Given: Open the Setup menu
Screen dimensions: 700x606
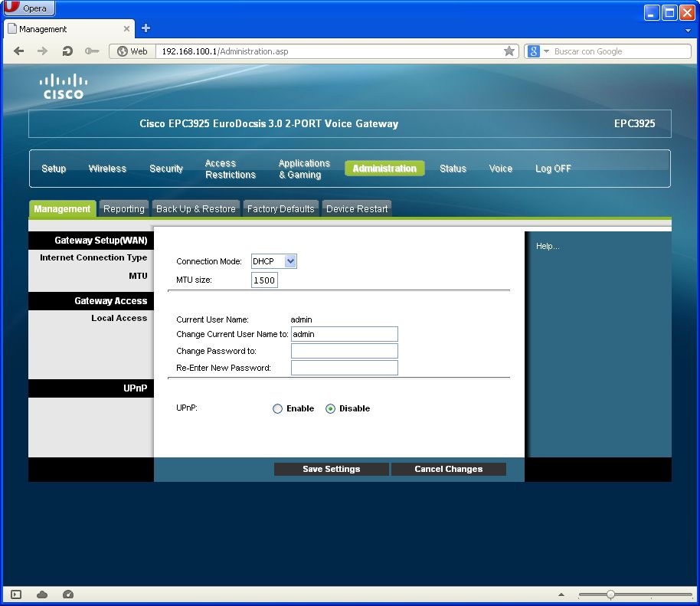Looking at the screenshot, I should [54, 169].
